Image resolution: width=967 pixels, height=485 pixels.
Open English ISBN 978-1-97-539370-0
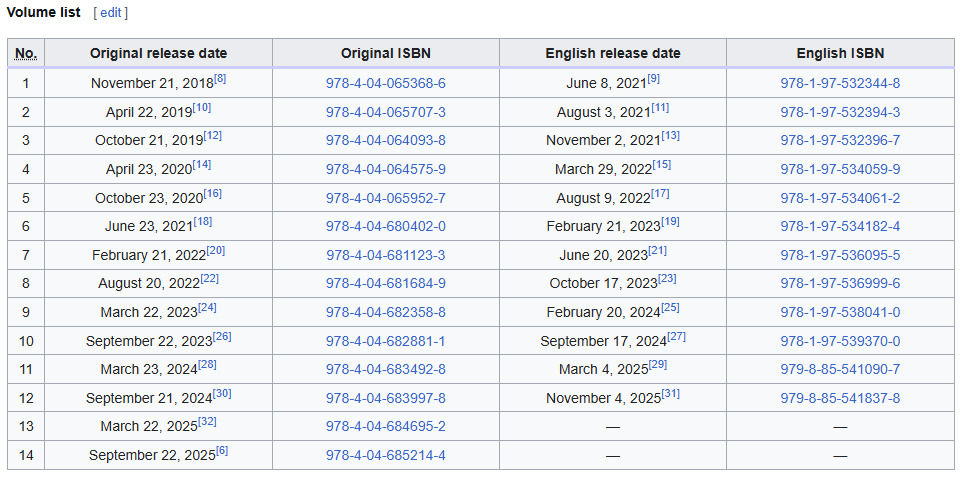tap(840, 341)
